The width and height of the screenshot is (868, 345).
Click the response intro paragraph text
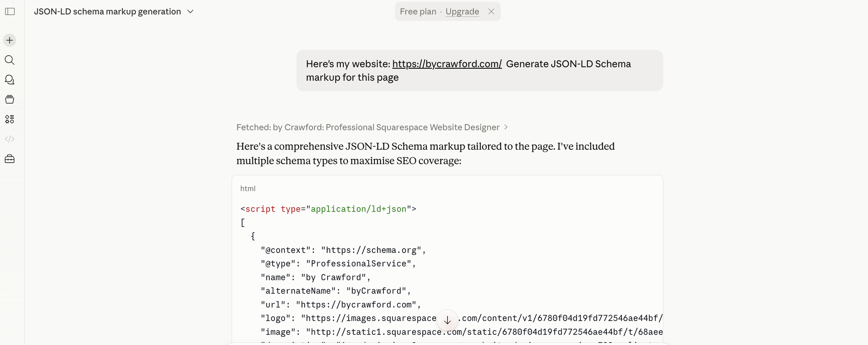(425, 153)
